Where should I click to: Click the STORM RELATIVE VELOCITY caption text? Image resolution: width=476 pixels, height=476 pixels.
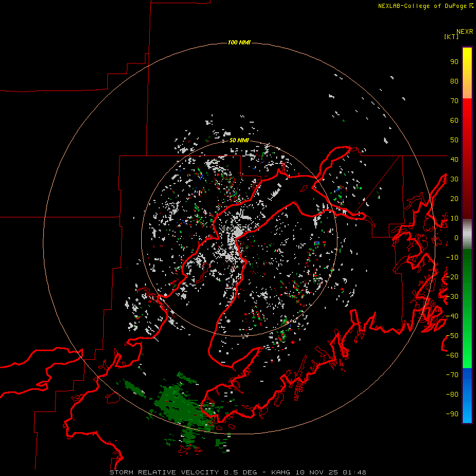tap(164, 472)
